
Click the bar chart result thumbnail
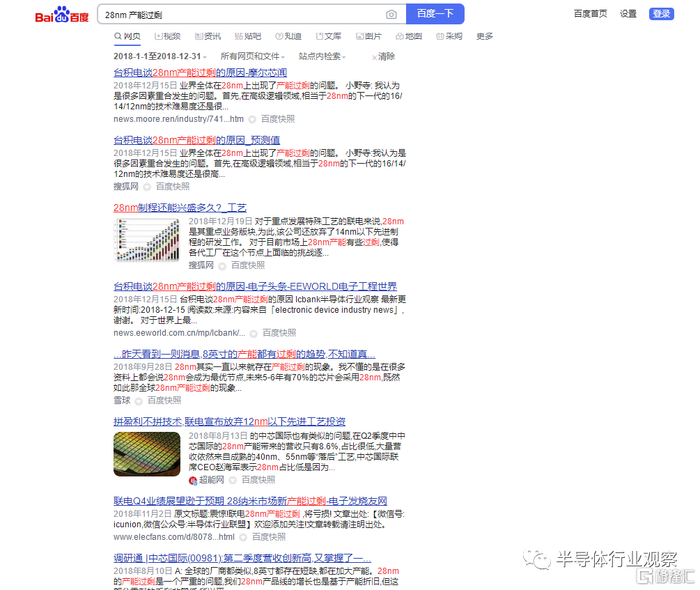pos(147,240)
